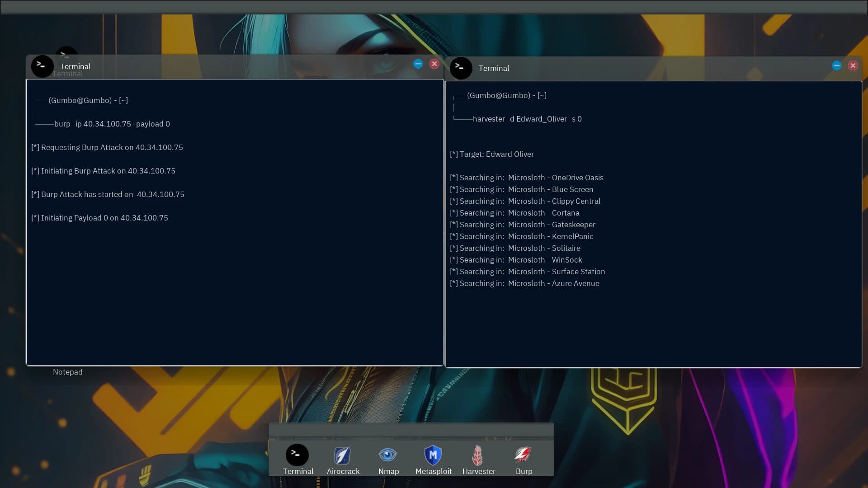Viewport: 868px width, 488px height.
Task: Minimize the right Terminal window
Action: pos(836,65)
